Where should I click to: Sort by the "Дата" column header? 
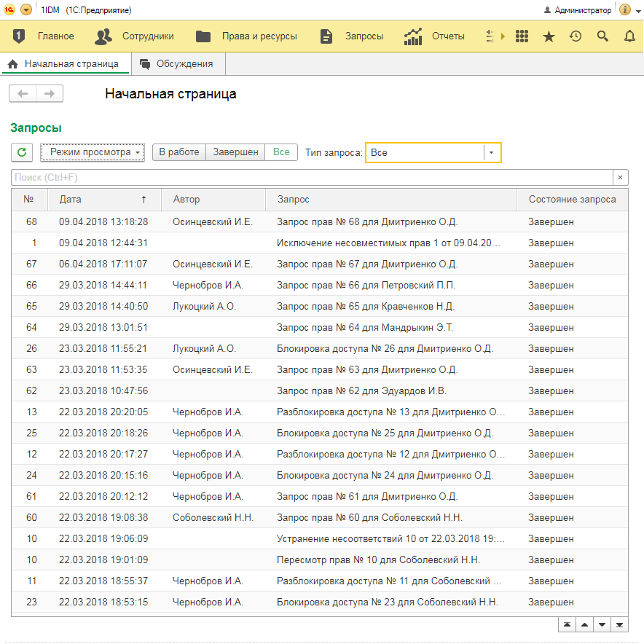102,200
